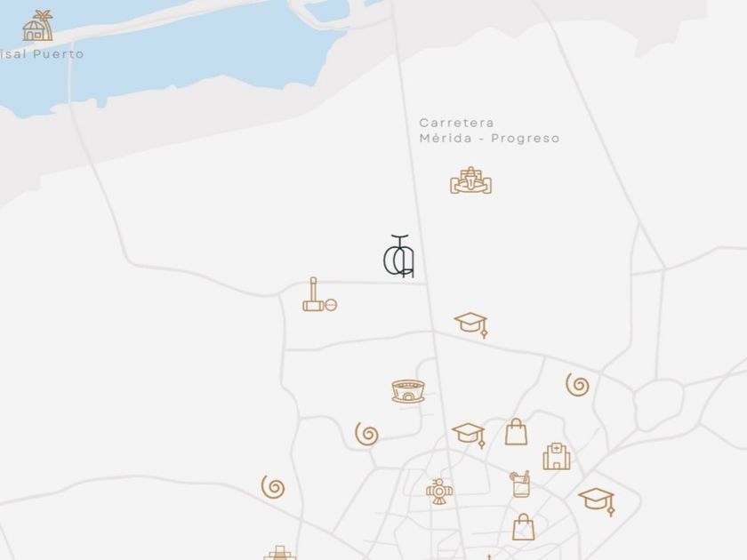Click the beach hut with palm tree icon
The width and height of the screenshot is (747, 560).
tap(37, 26)
